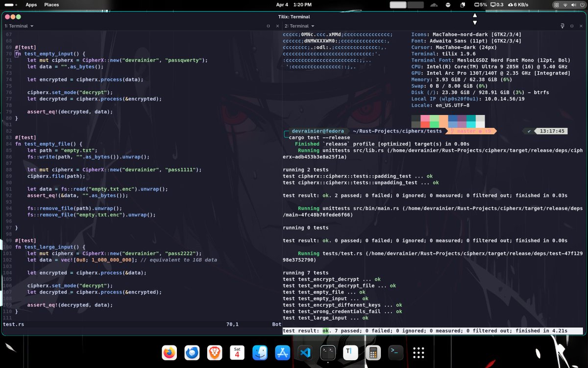Screen dimensions: 588x368
Task: Click the 'test.rs' filename in vim status line
Action: (x=13, y=324)
